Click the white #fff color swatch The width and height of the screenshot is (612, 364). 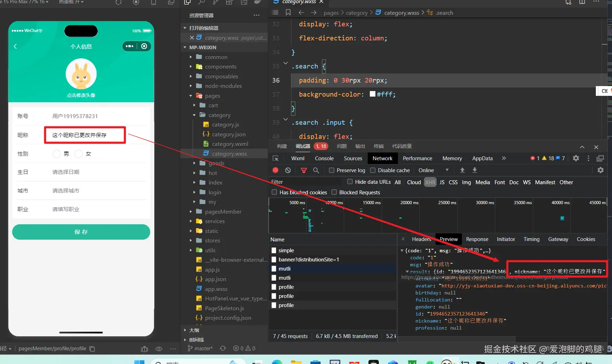point(373,94)
